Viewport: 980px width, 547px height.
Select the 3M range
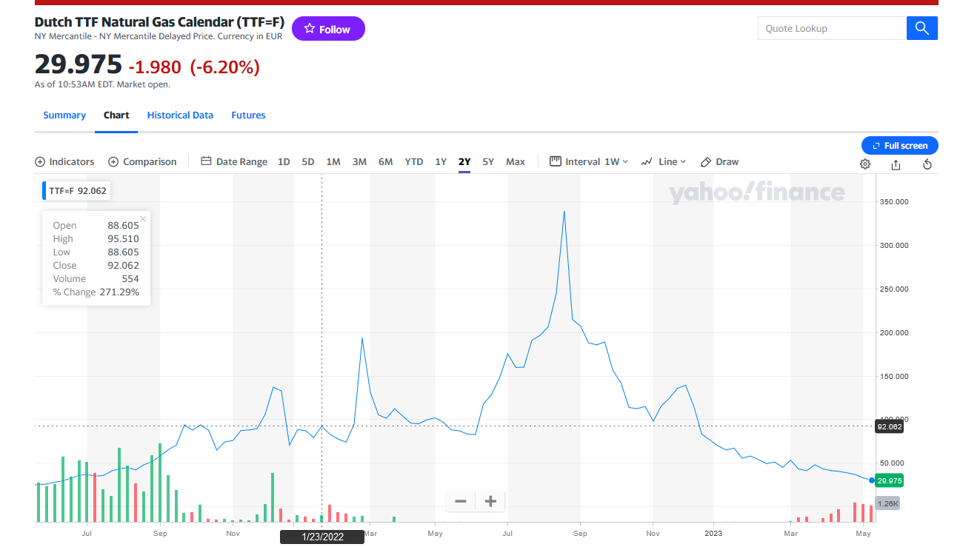click(359, 161)
